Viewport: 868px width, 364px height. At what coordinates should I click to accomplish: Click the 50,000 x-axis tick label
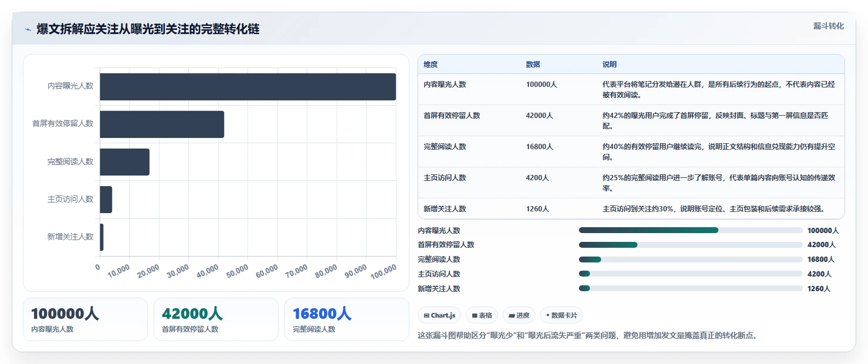[x=237, y=271]
